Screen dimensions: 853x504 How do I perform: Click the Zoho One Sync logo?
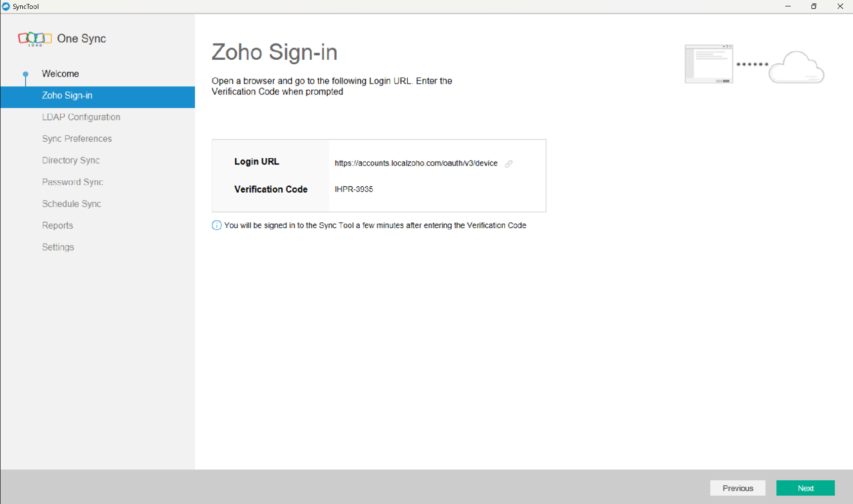(35, 39)
